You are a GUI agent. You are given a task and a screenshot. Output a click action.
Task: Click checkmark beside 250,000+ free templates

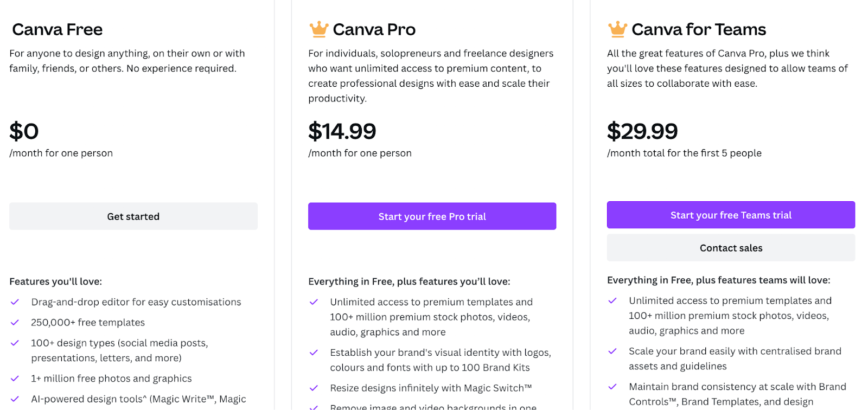(x=15, y=323)
